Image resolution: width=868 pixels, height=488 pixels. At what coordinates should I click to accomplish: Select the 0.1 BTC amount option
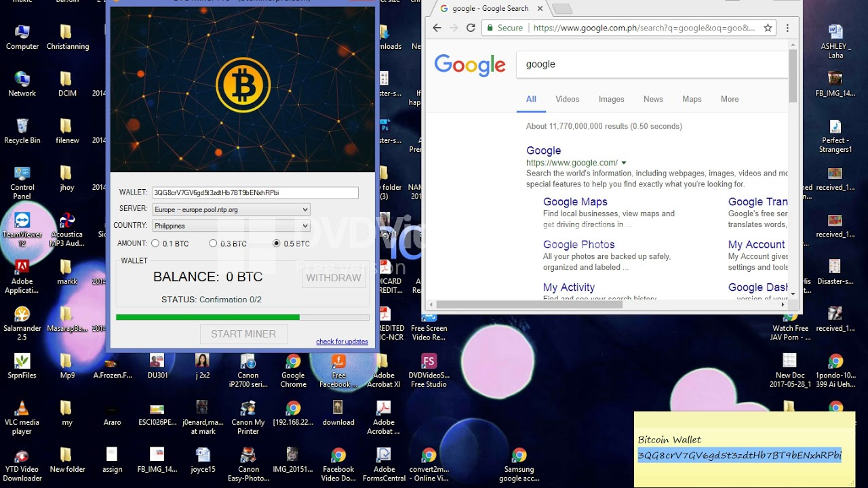pyautogui.click(x=155, y=243)
